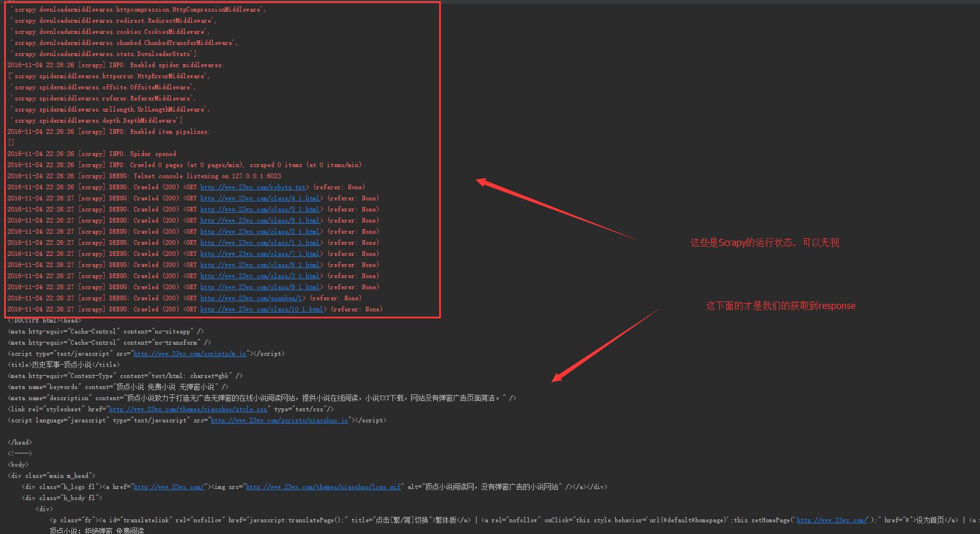Select the OffsiteMiddleware log line
The width and height of the screenshot is (980, 534).
(103, 87)
